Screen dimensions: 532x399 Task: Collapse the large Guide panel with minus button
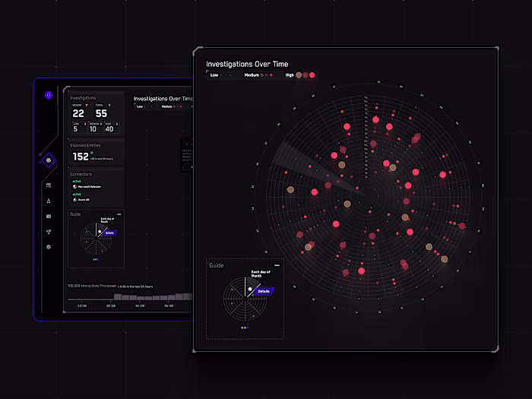click(x=277, y=265)
